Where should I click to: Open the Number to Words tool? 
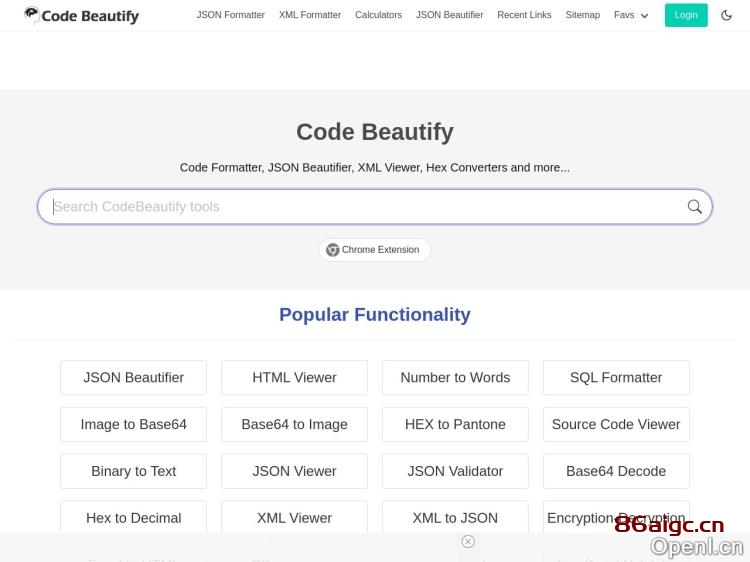click(x=455, y=377)
